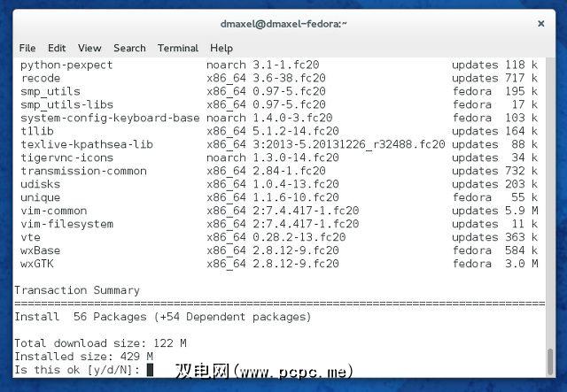Click the texlive-kpathsea-lib version string
567x392 pixels.
click(326, 144)
